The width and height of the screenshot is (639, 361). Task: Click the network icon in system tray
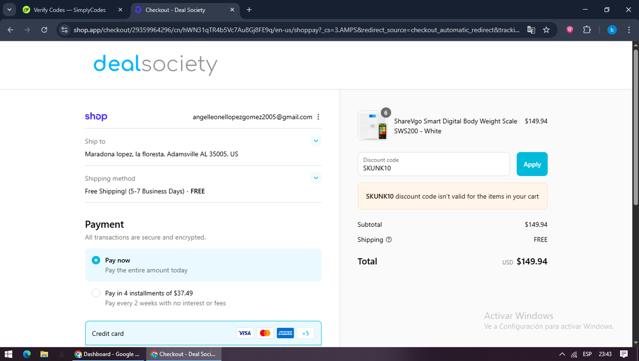(574, 354)
